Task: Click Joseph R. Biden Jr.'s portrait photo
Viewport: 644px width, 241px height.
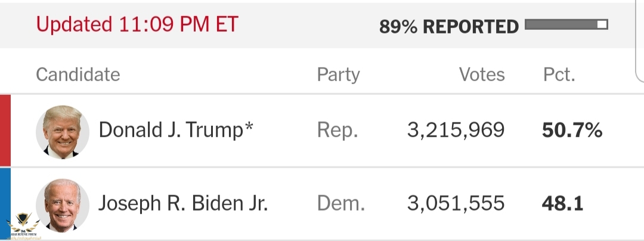Action: [x=63, y=205]
